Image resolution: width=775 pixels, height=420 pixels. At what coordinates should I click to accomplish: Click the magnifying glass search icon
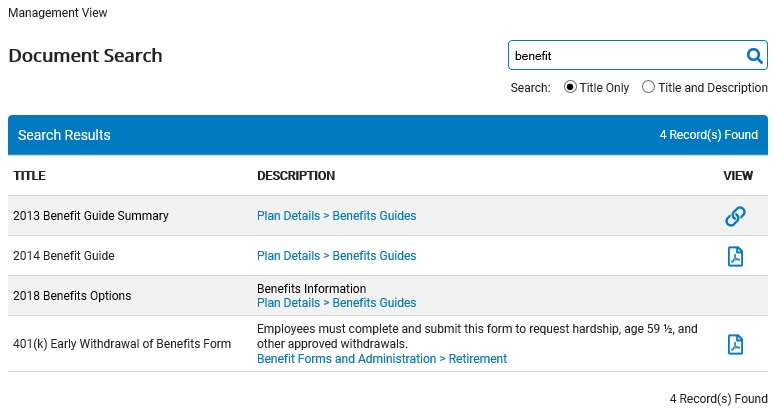pyautogui.click(x=754, y=56)
